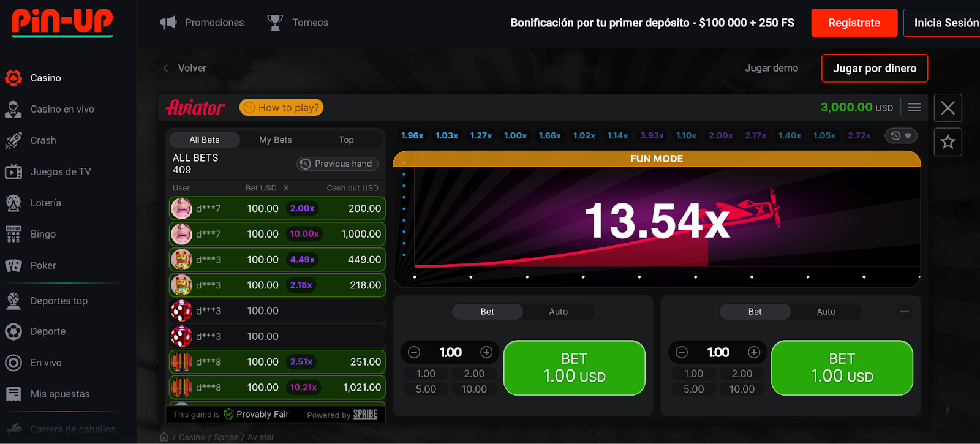Screen dimensions: 980x444
Task: Switch to Top tab
Action: 347,140
